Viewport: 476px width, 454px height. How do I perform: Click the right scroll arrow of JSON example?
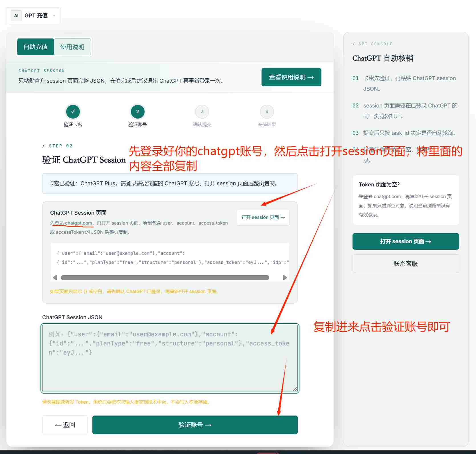tap(285, 278)
